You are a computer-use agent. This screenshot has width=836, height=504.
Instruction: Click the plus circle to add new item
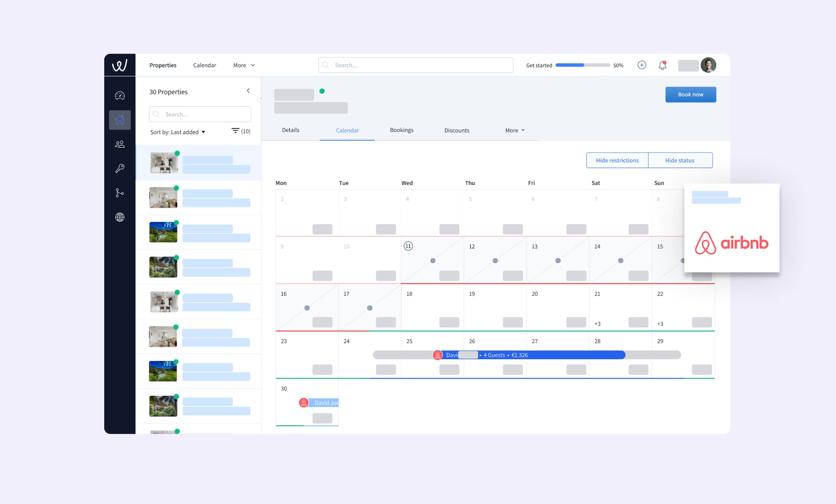pyautogui.click(x=642, y=65)
